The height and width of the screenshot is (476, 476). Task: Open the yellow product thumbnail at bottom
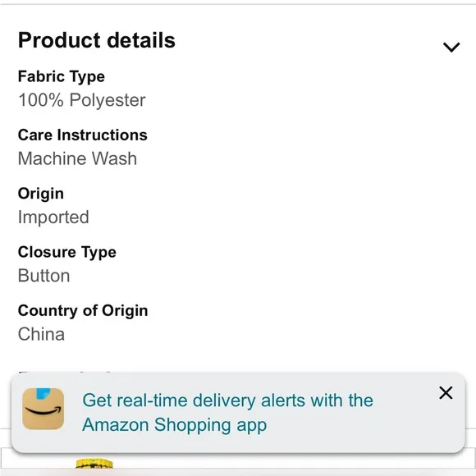pyautogui.click(x=94, y=464)
